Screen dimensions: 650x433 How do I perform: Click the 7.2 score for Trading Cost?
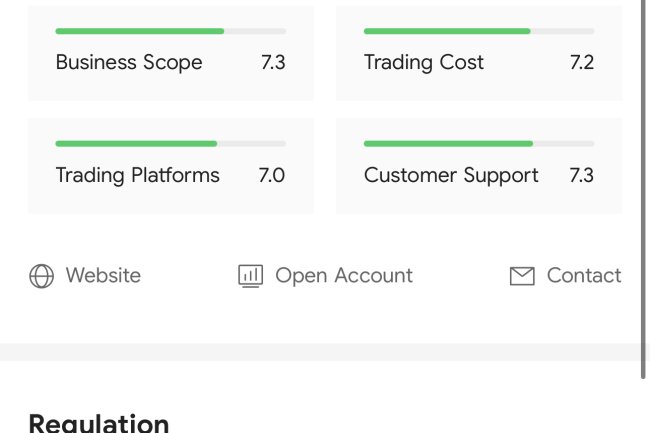(581, 62)
